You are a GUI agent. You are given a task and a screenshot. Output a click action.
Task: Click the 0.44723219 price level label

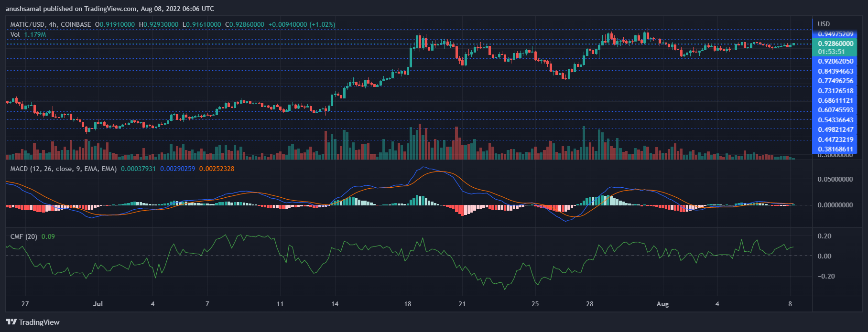tap(835, 139)
